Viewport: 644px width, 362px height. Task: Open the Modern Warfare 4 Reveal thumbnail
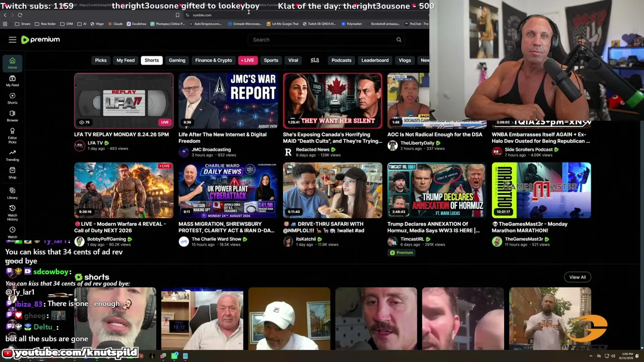[124, 190]
